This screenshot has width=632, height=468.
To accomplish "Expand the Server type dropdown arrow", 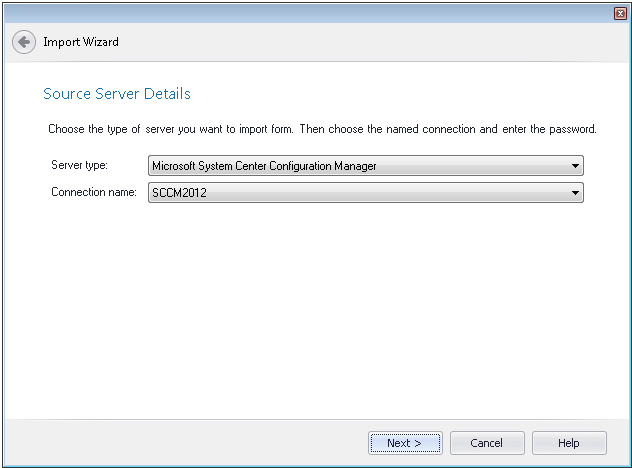I will pos(575,166).
